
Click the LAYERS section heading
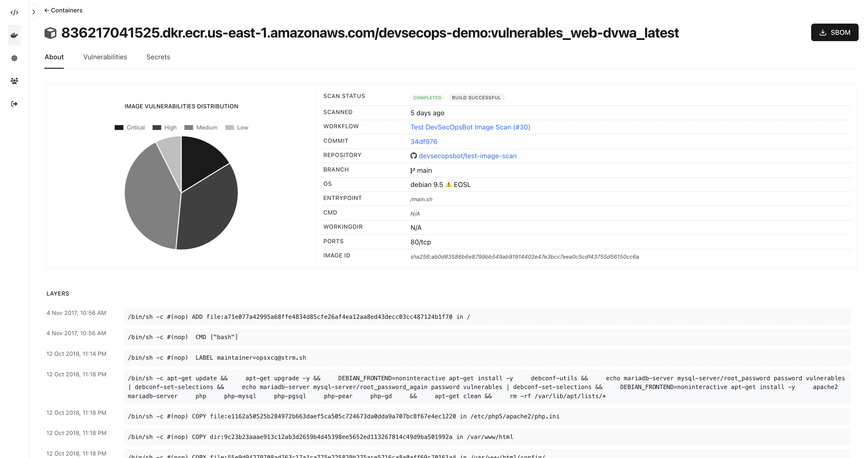click(x=58, y=293)
